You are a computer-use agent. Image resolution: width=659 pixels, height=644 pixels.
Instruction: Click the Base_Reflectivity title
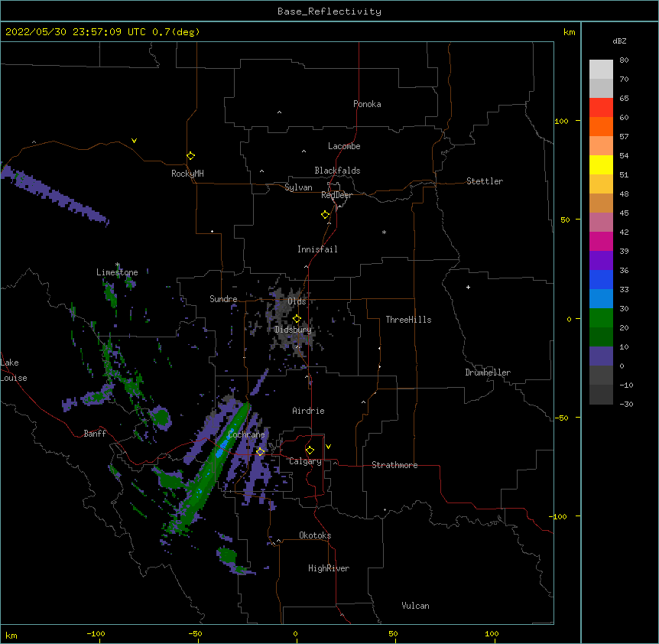tap(329, 11)
